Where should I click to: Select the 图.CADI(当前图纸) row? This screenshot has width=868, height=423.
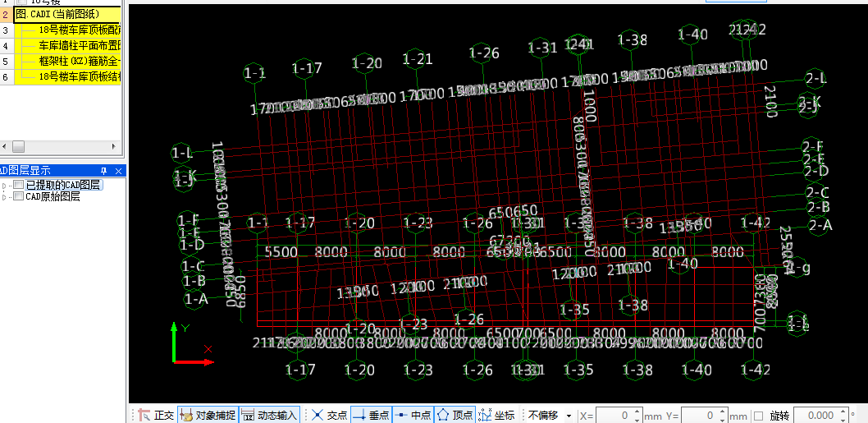coord(67,15)
